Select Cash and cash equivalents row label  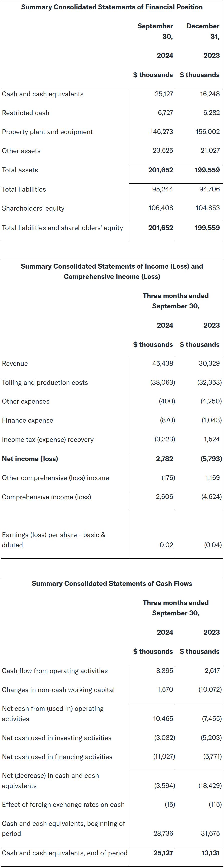pos(43,94)
